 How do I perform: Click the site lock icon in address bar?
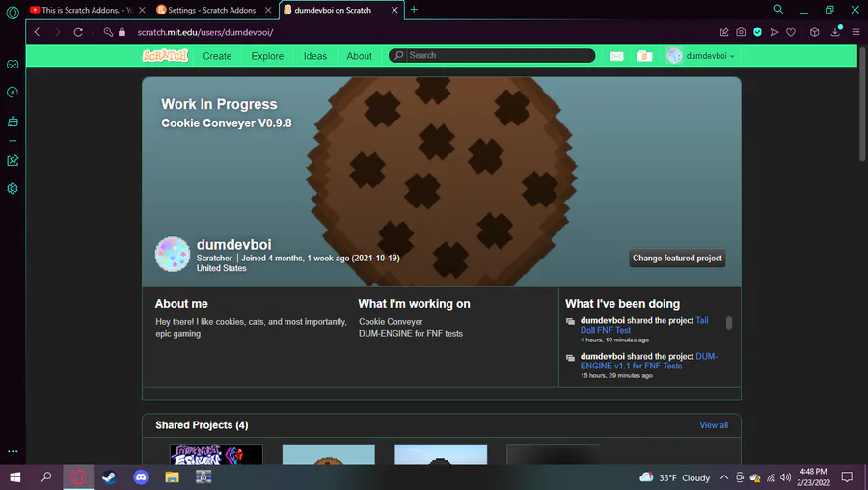point(122,32)
